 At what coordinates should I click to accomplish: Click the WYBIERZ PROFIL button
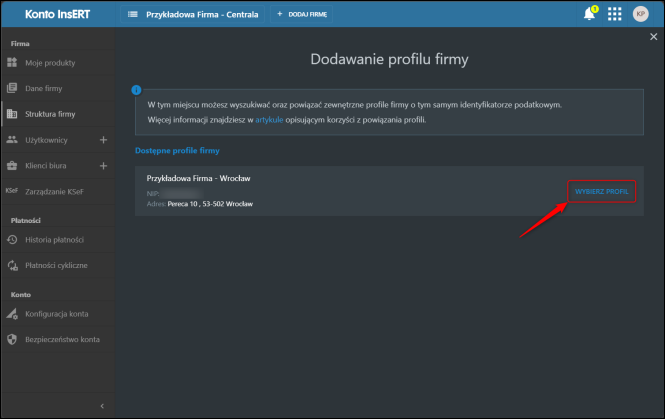point(604,190)
